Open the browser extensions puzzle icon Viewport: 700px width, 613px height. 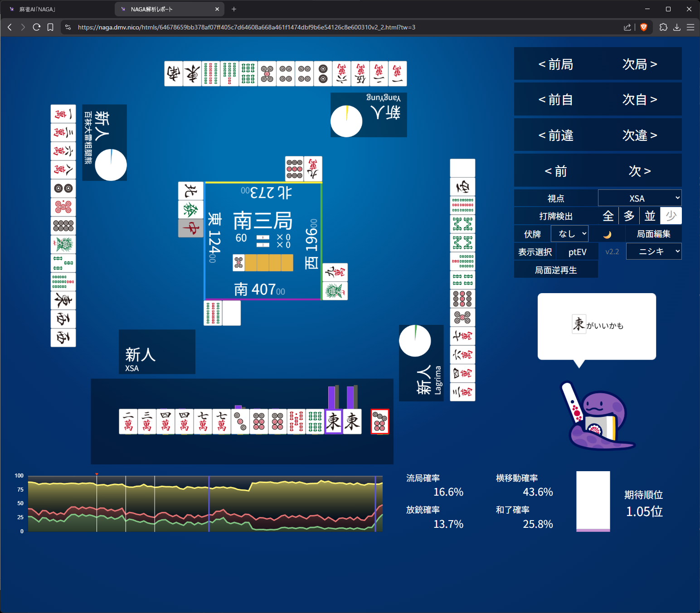tap(663, 27)
